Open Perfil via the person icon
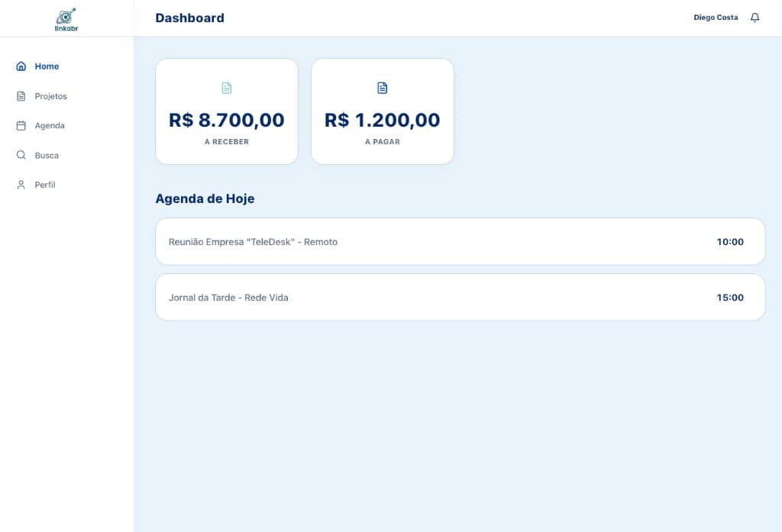 pyautogui.click(x=21, y=184)
